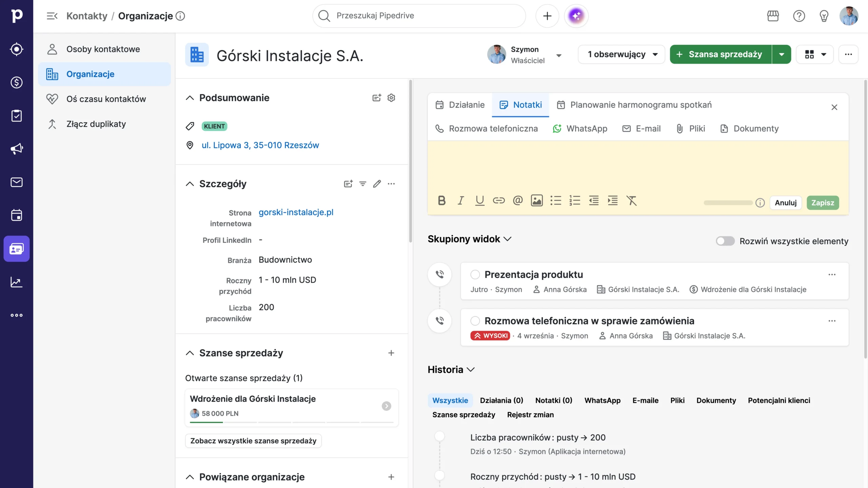Open the WhatsApp tab in composer
This screenshot has width=868, height=488.
pos(580,129)
